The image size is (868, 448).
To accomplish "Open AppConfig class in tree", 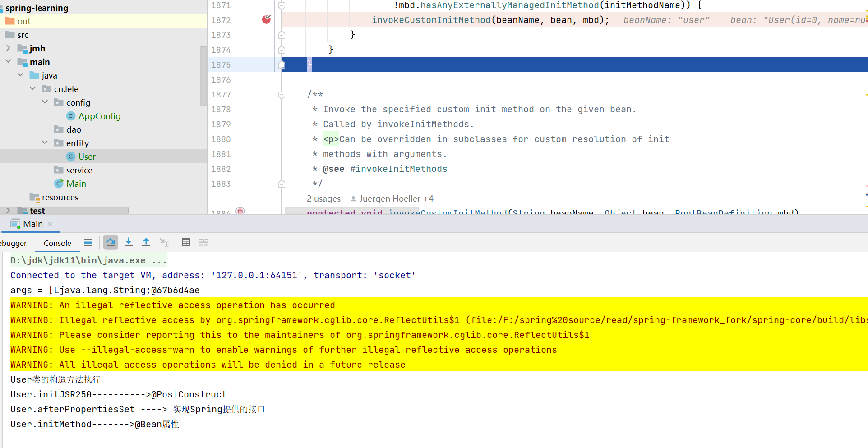I will pos(99,116).
